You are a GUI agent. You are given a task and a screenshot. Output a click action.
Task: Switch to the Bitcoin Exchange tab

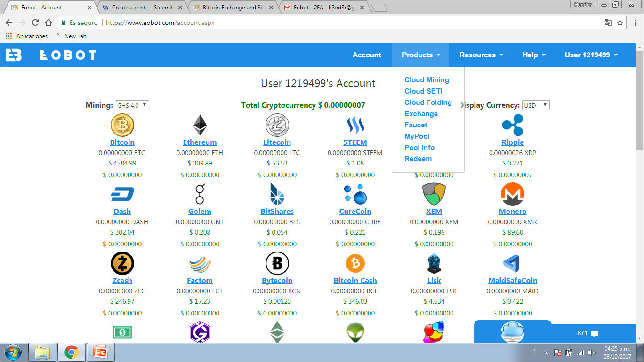(233, 8)
